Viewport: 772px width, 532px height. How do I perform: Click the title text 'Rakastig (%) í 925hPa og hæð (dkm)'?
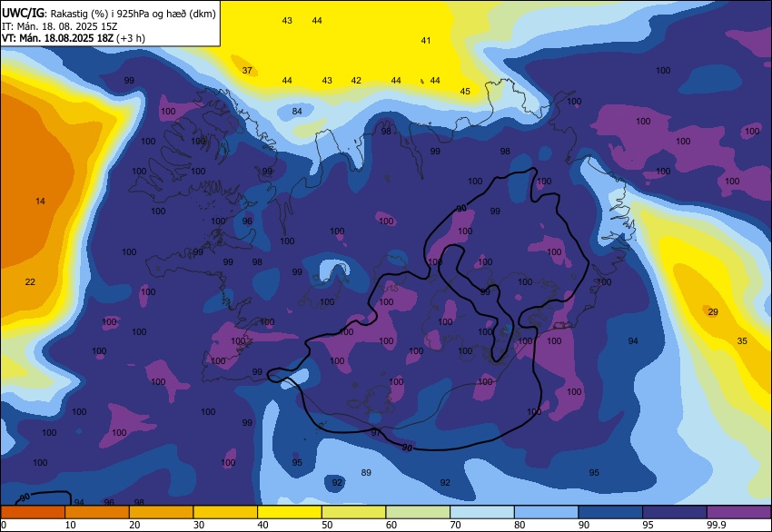(x=133, y=14)
